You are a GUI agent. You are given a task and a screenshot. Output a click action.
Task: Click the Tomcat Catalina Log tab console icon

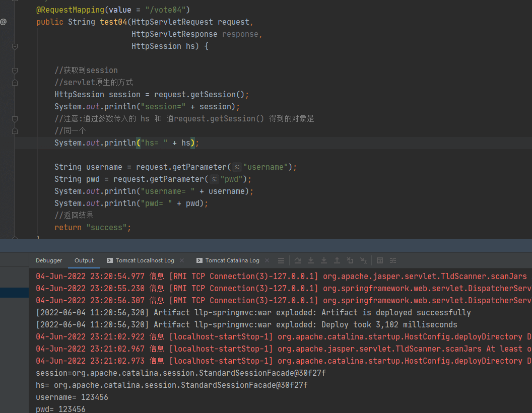tap(199, 260)
